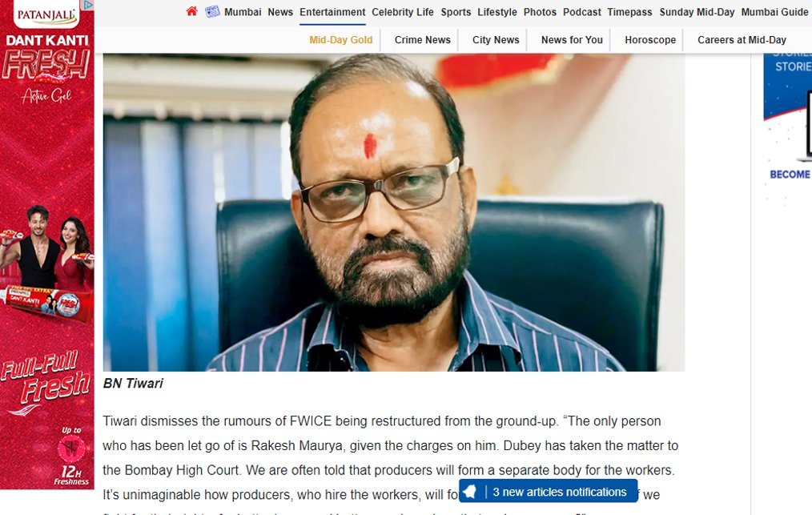Click the BN Tiwari article photo

[393, 212]
